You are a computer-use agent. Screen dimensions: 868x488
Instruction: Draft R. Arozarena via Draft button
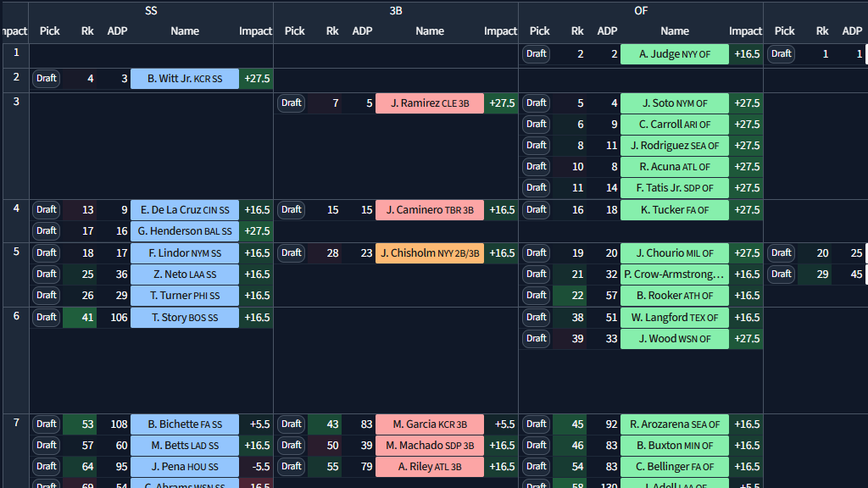click(x=536, y=424)
